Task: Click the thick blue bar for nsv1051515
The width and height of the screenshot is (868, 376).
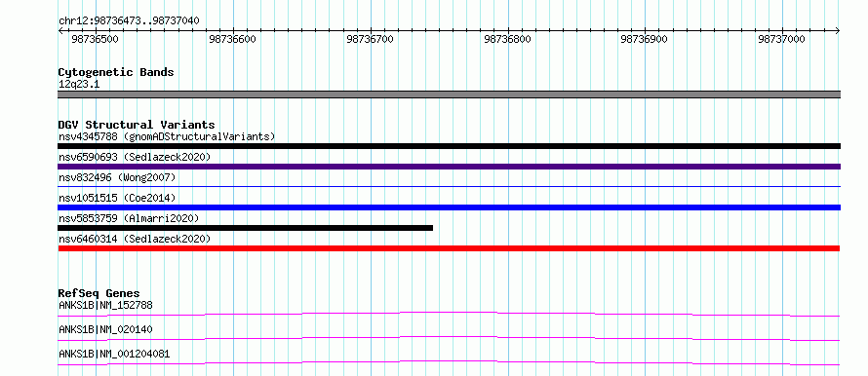Action: coord(449,207)
